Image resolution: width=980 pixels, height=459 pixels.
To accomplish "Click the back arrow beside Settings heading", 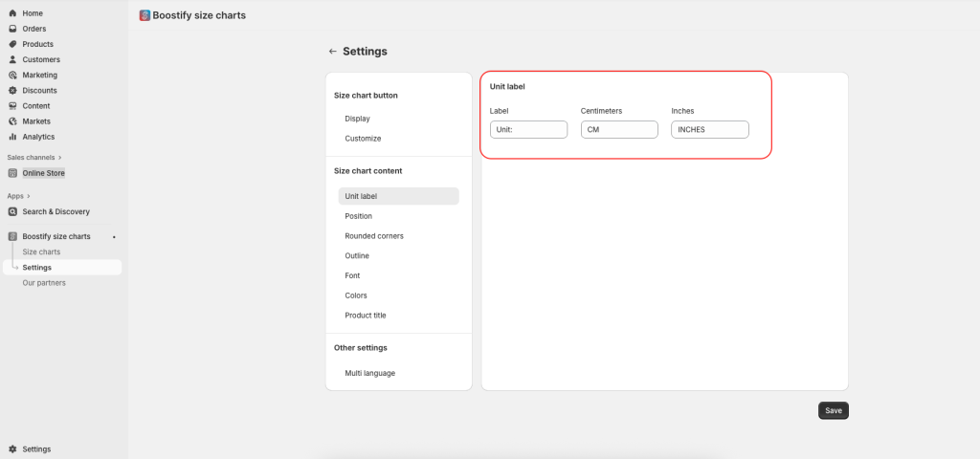I will tap(332, 52).
